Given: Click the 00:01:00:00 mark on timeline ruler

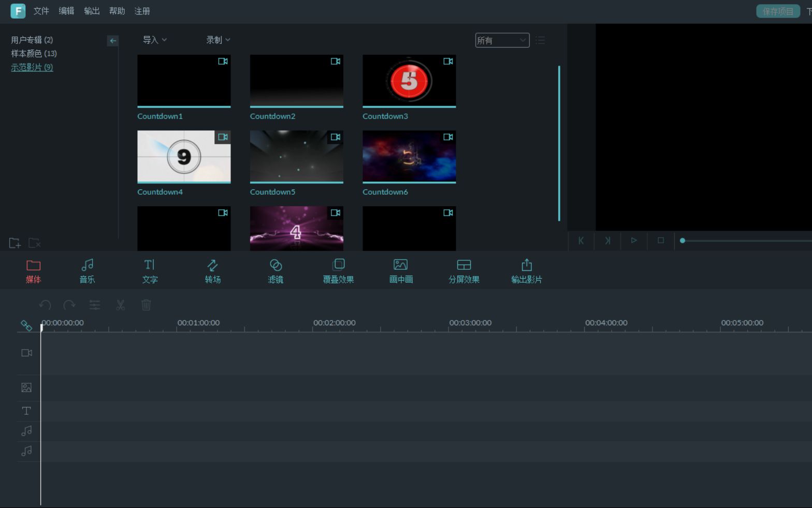Looking at the screenshot, I should pyautogui.click(x=198, y=323).
